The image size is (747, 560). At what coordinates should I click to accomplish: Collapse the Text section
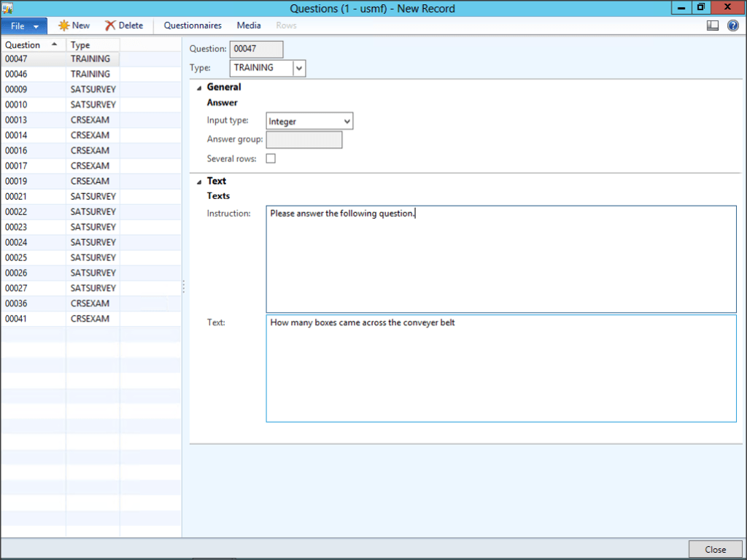pos(198,181)
